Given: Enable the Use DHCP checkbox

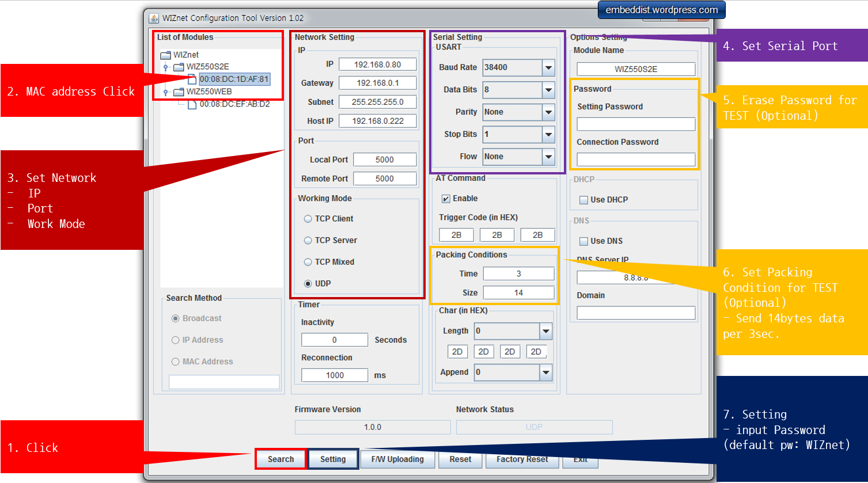Looking at the screenshot, I should [583, 200].
